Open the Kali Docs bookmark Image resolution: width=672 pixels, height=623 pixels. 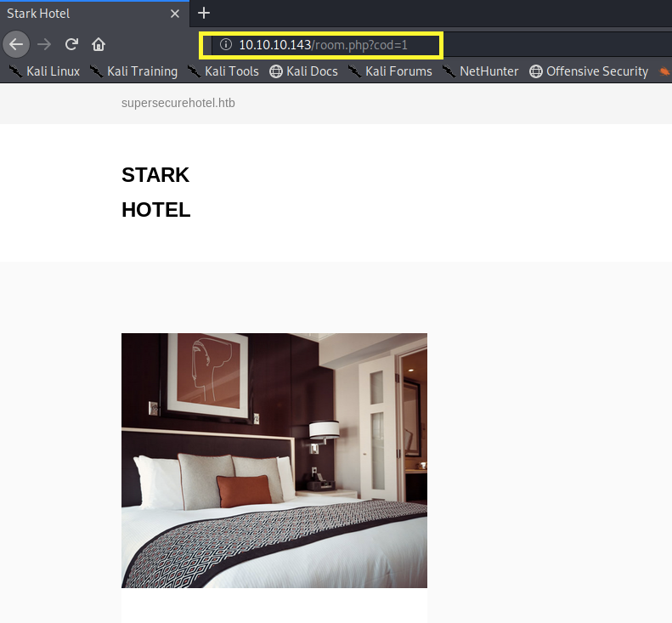click(x=303, y=71)
